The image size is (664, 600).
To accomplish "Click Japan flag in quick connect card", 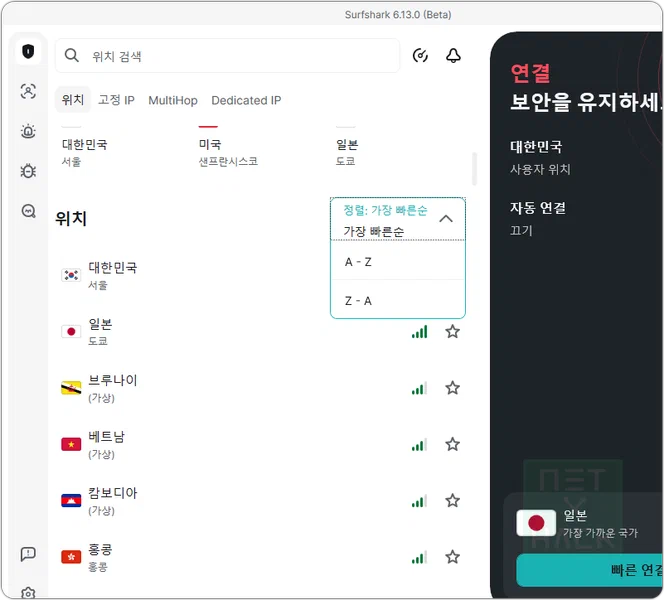I will point(536,523).
